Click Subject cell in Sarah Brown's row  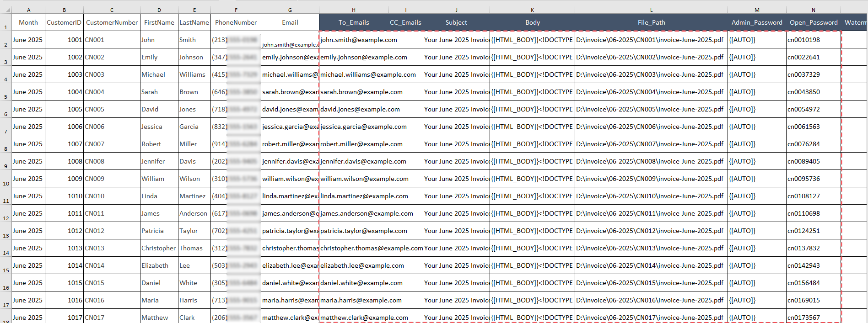[456, 92]
